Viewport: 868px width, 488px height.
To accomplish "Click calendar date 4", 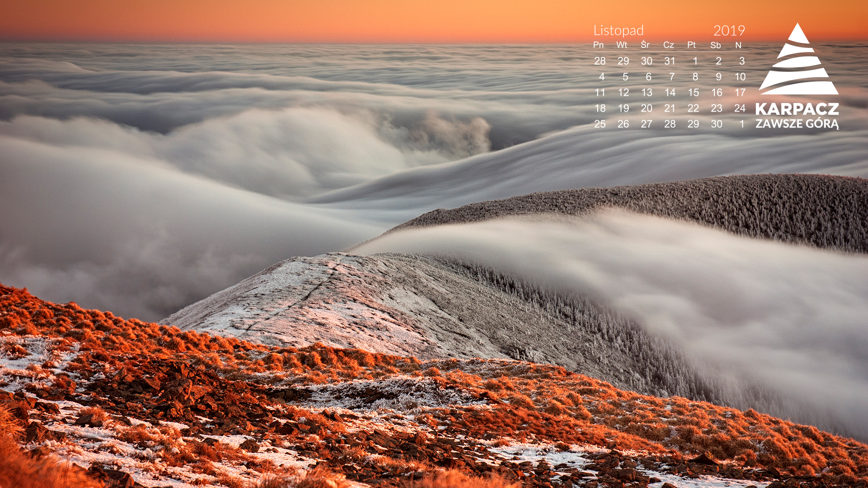I will point(602,77).
